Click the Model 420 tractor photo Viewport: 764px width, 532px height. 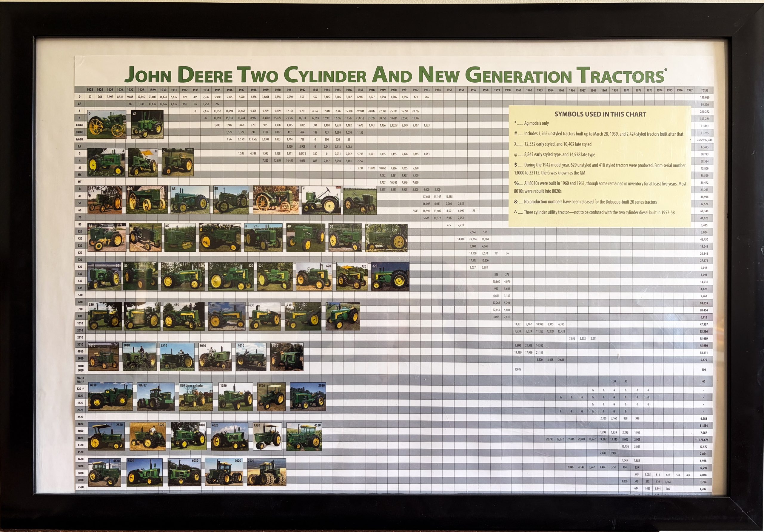[231, 276]
